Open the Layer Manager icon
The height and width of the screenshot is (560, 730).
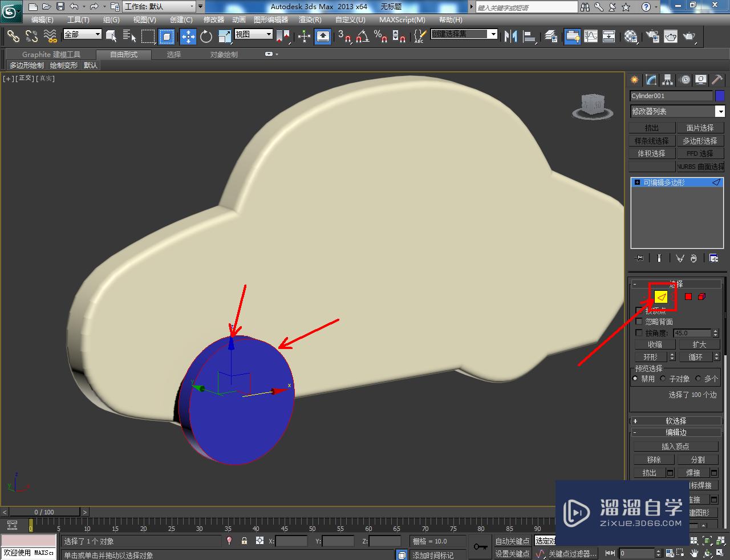[x=551, y=36]
